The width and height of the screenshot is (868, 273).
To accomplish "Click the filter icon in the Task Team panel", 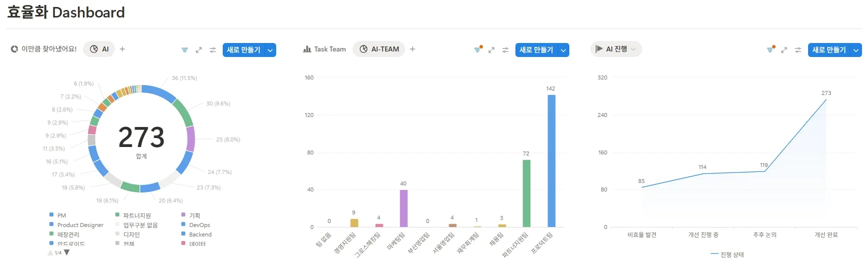I will tap(477, 50).
